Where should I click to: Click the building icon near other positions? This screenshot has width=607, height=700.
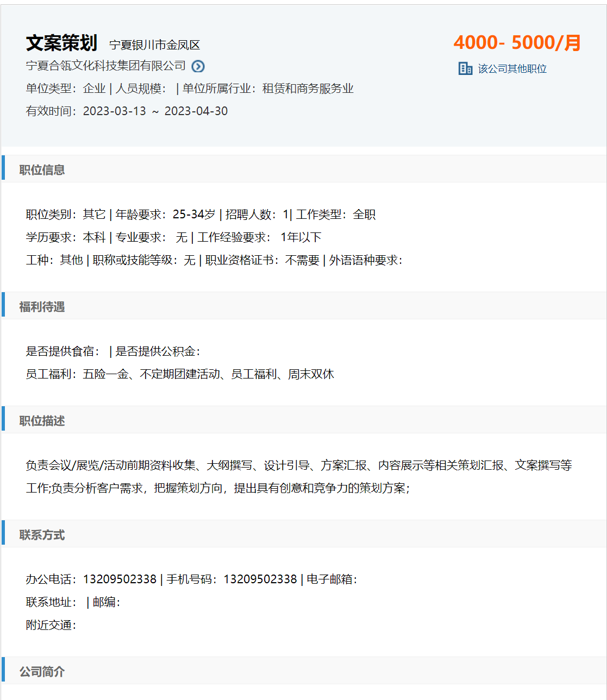465,68
